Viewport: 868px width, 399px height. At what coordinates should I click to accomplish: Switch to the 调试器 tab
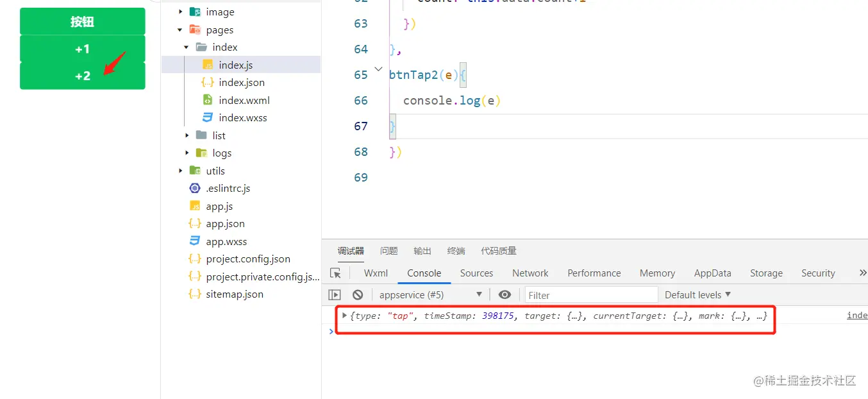pos(351,251)
